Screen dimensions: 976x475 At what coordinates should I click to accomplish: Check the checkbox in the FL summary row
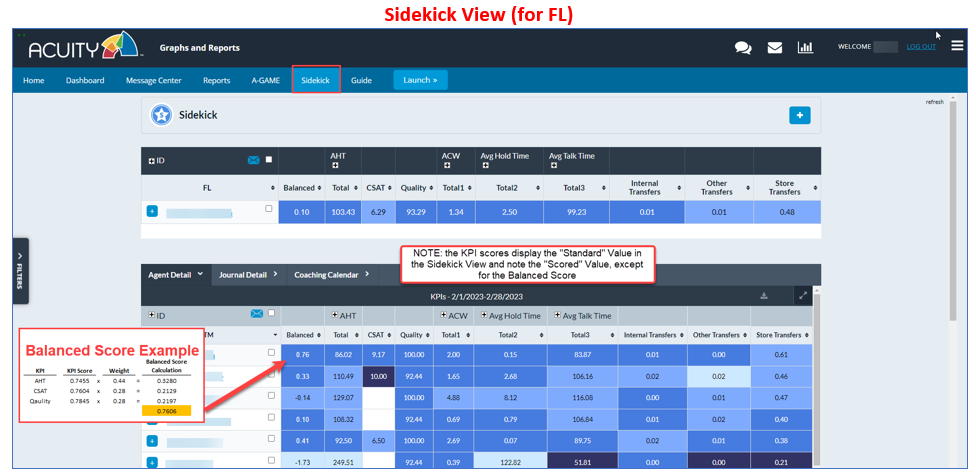click(268, 209)
